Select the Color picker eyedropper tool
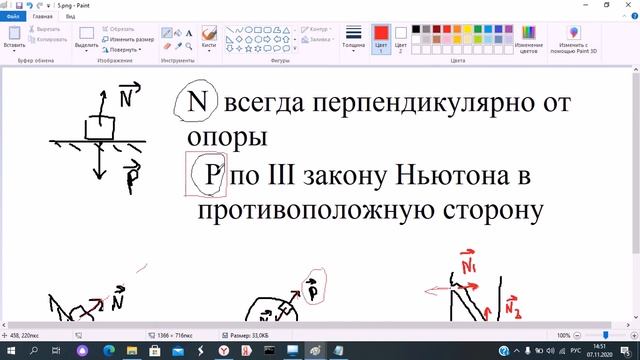 [x=178, y=46]
